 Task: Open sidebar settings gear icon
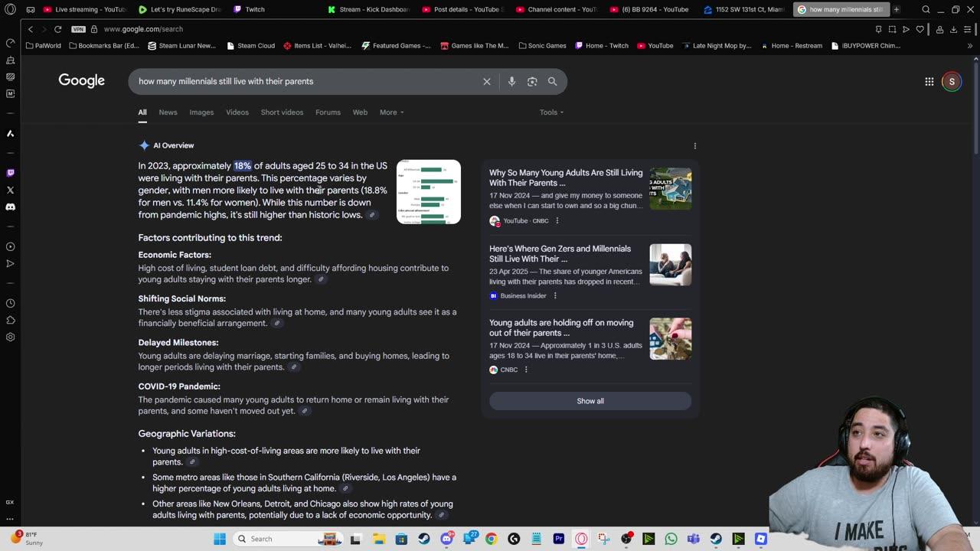10,337
